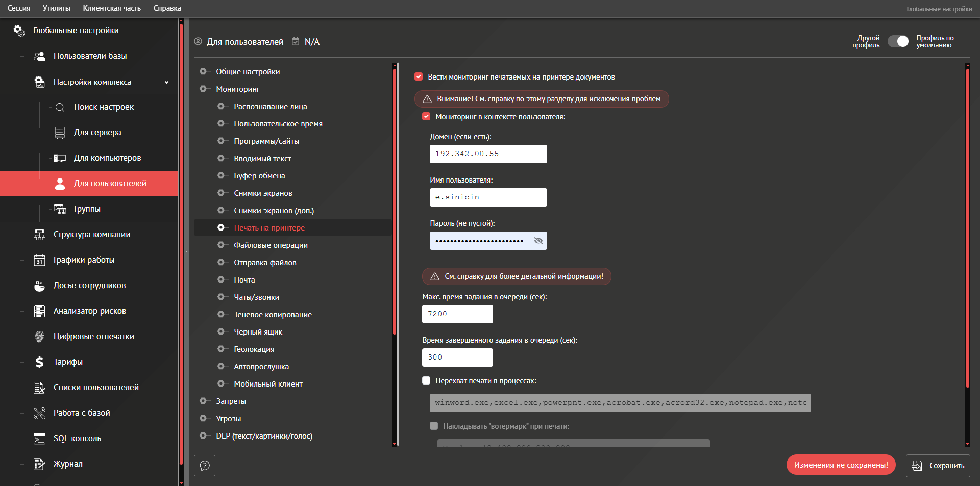Open the Справка menu
Screen dimensions: 980x486
pos(167,8)
